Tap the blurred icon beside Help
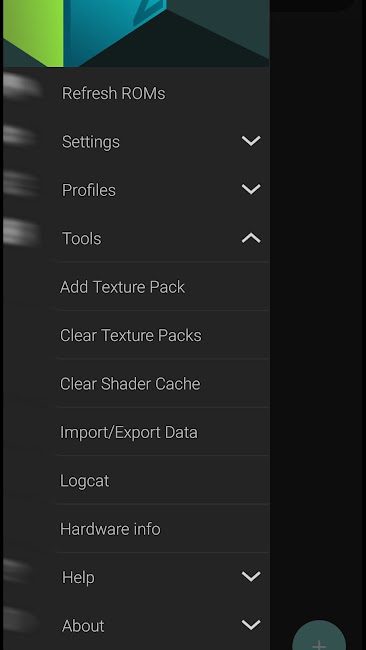 click(x=19, y=570)
